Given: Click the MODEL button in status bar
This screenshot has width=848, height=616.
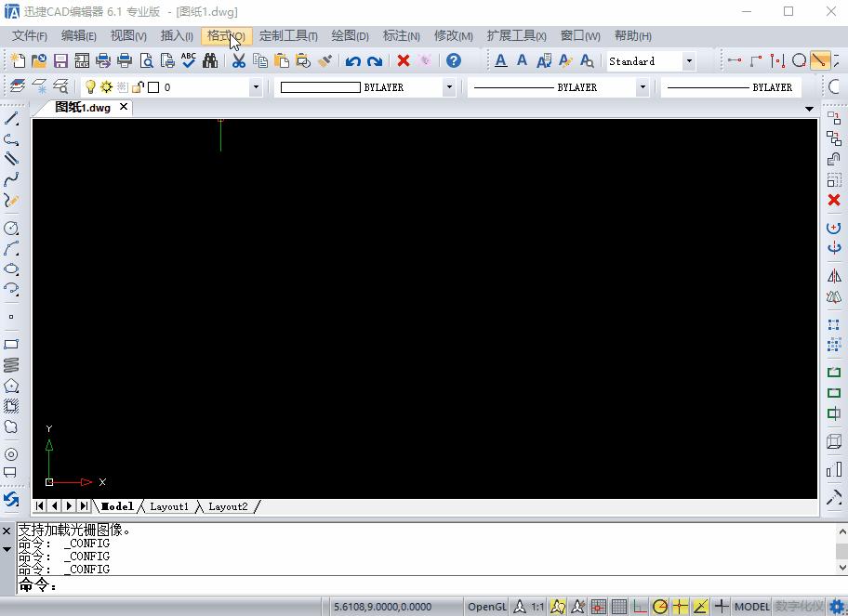Looking at the screenshot, I should click(x=751, y=607).
